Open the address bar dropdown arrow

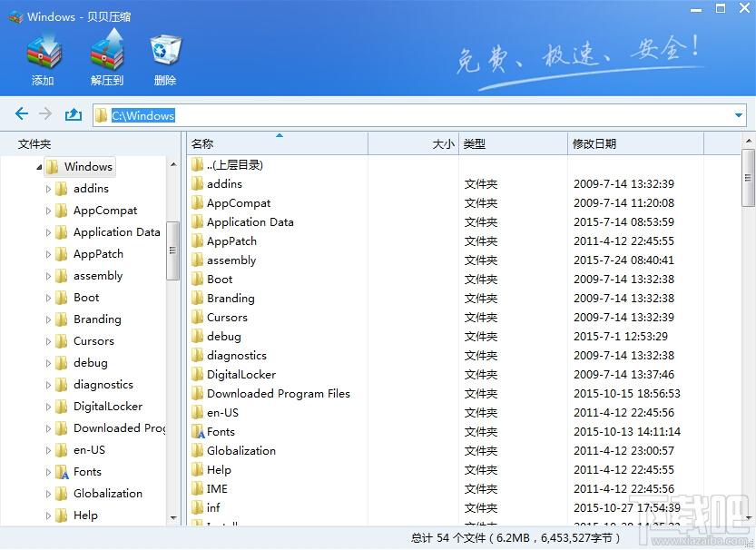[x=738, y=115]
